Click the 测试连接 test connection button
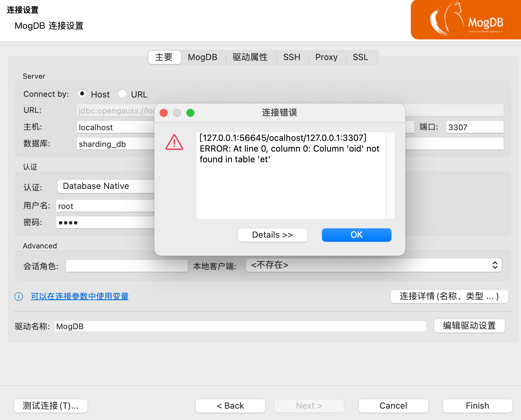521x420 pixels. (x=50, y=406)
